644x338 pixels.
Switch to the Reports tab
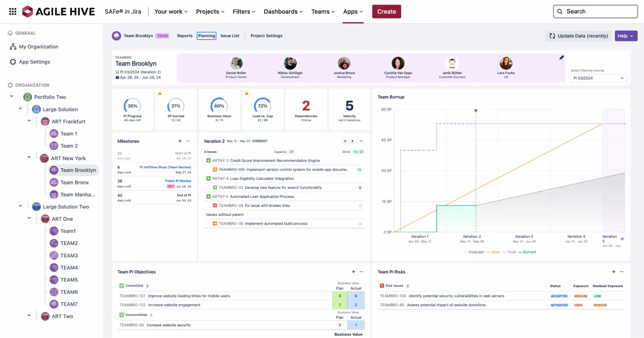coord(185,36)
